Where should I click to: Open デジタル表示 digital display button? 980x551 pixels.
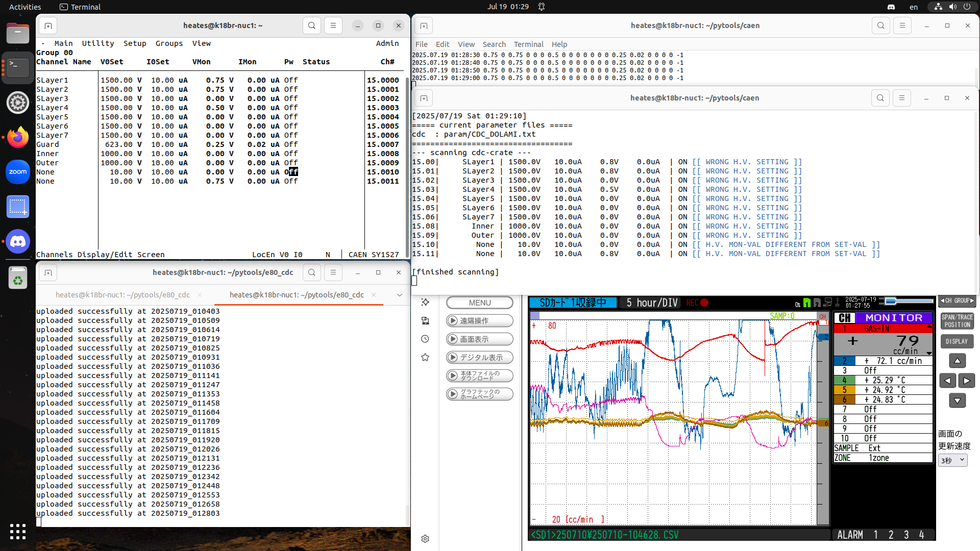[480, 358]
